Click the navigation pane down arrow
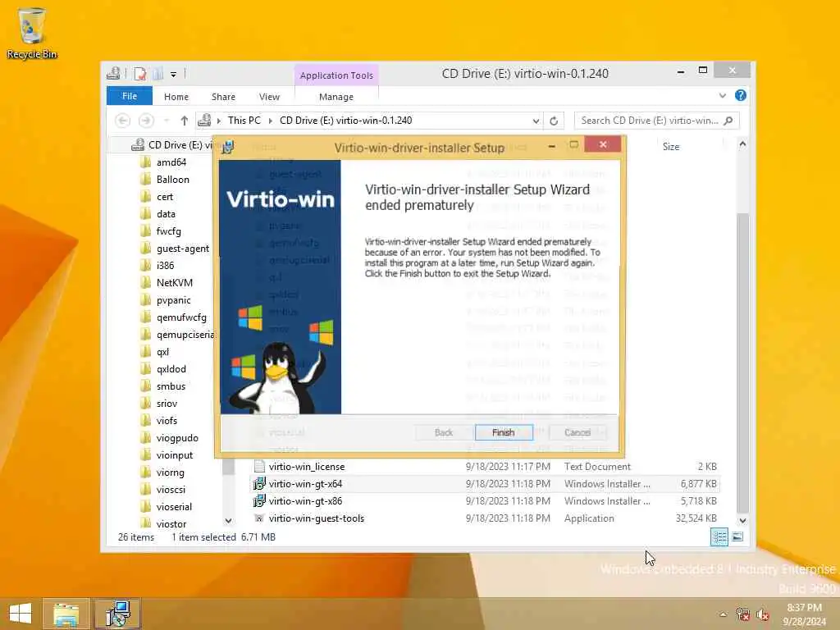 point(229,521)
